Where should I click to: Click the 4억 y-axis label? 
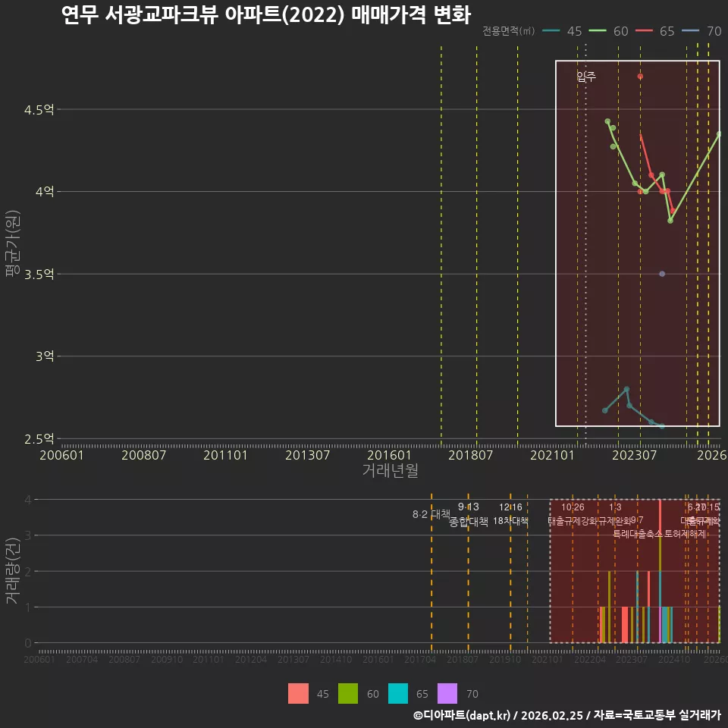[x=45, y=192]
